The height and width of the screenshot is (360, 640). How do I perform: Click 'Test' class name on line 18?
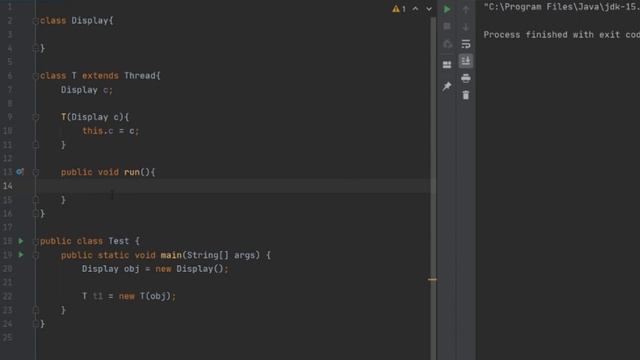pyautogui.click(x=118, y=241)
